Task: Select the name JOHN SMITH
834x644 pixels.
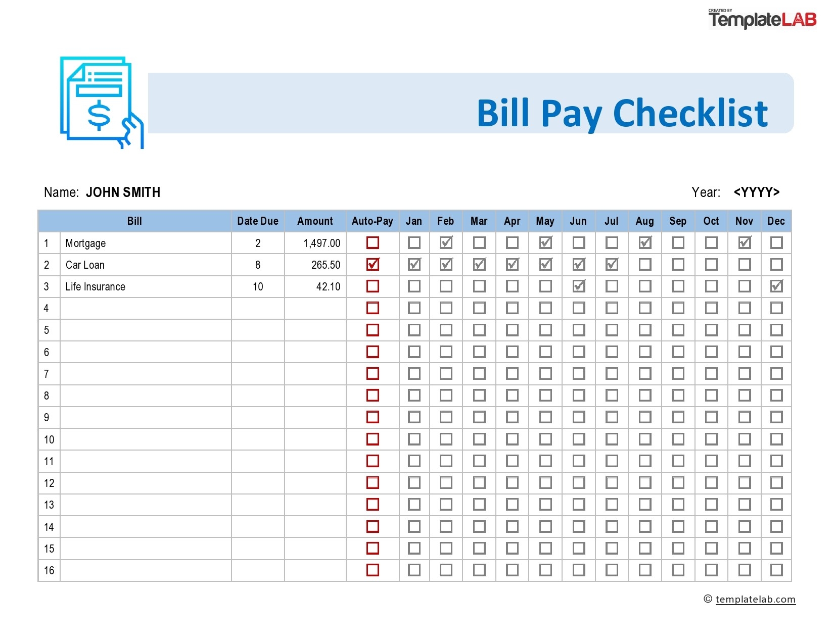Action: click(x=123, y=192)
